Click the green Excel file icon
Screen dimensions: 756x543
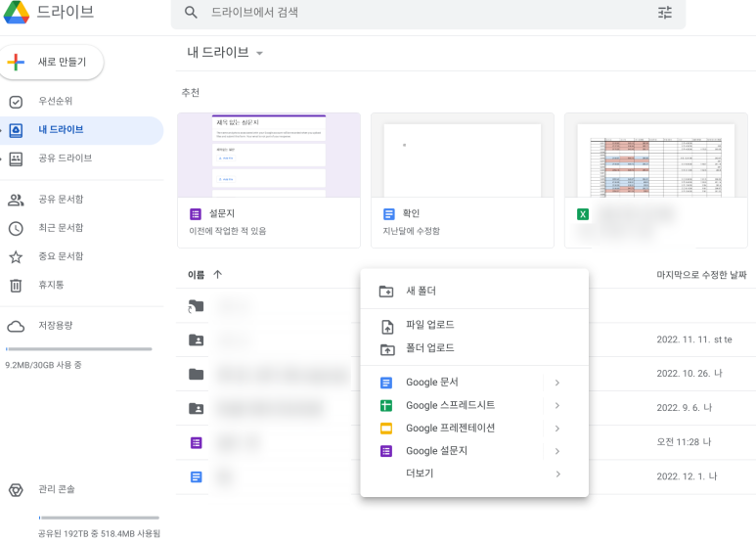(583, 214)
